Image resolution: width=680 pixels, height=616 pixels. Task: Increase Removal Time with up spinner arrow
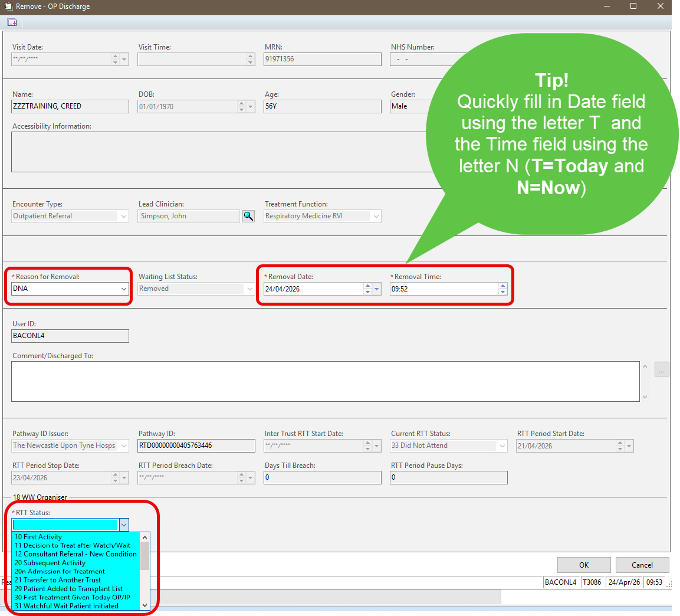pyautogui.click(x=502, y=286)
